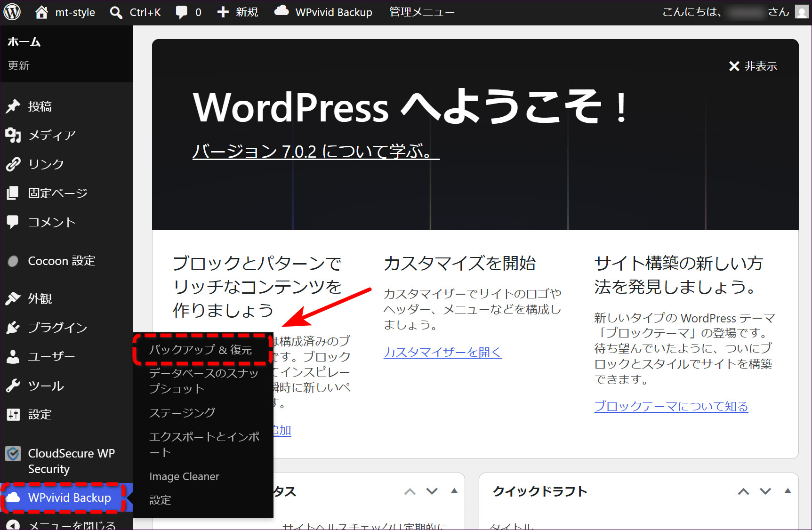Open the mt-style site home icon
This screenshot has height=530, width=812.
[41, 12]
